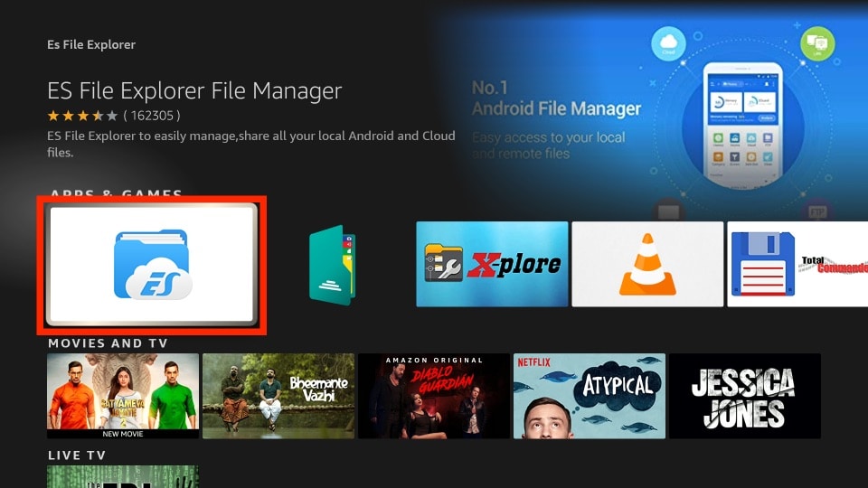This screenshot has height=488, width=868.
Task: Click the Cloud icon in banner
Action: coord(668,43)
